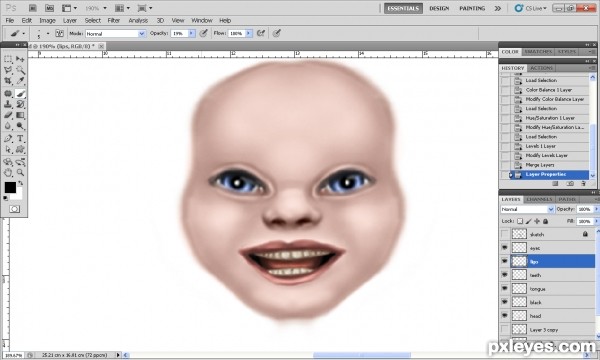Select the Clone Stamp tool

tap(8, 104)
